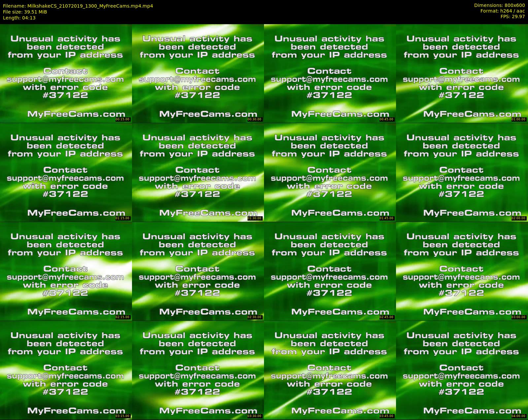Viewport: 528px width, 420px height.
Task: Click the Format h264 / aac text
Action: pos(503,11)
